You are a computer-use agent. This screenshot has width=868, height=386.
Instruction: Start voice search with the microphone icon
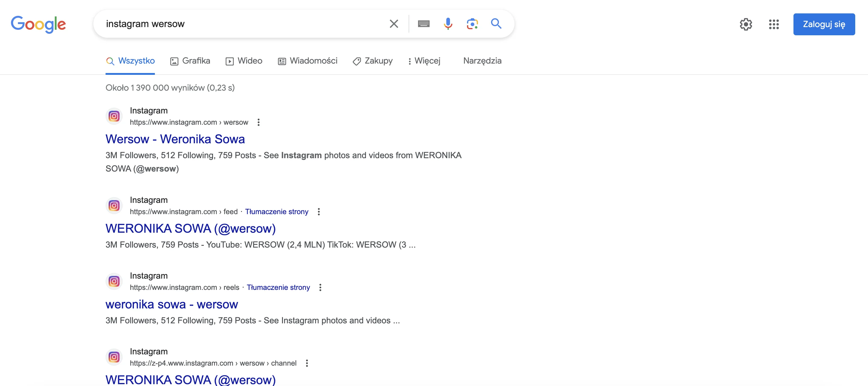click(x=448, y=24)
